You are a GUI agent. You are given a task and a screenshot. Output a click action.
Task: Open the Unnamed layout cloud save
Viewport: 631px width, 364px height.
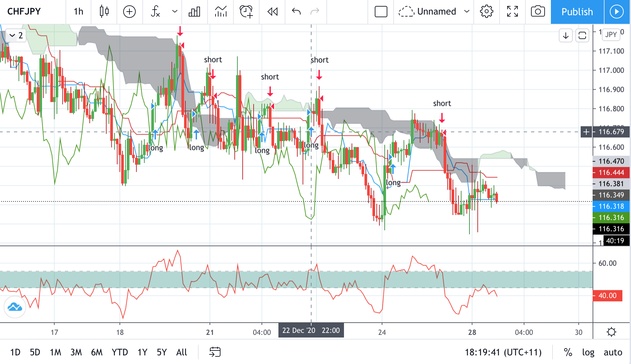(427, 12)
